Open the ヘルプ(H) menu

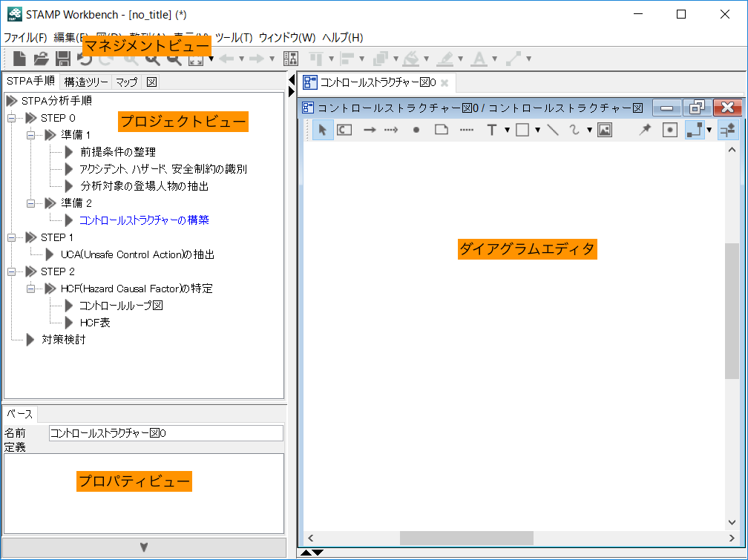click(x=343, y=37)
